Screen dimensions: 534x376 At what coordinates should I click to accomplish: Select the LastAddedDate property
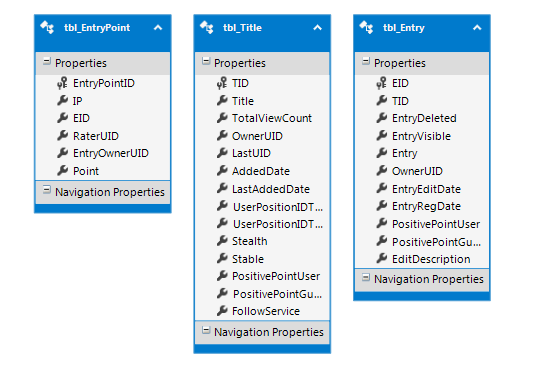coord(271,189)
